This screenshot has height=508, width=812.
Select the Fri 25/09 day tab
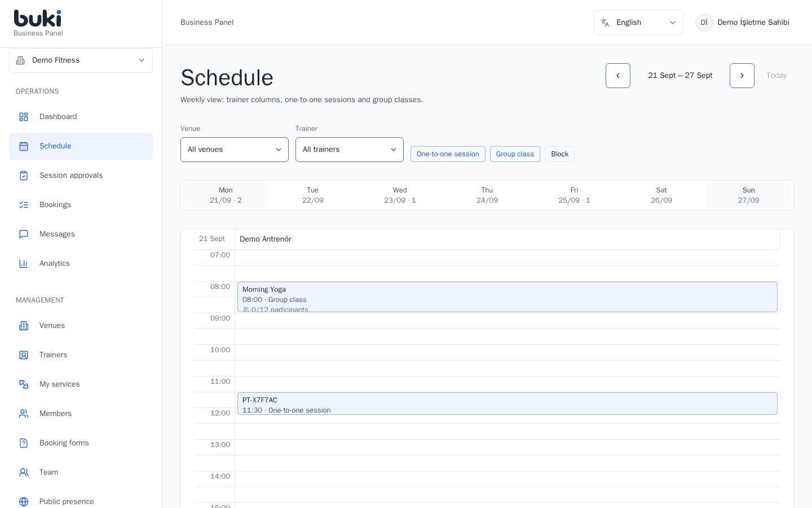[574, 195]
